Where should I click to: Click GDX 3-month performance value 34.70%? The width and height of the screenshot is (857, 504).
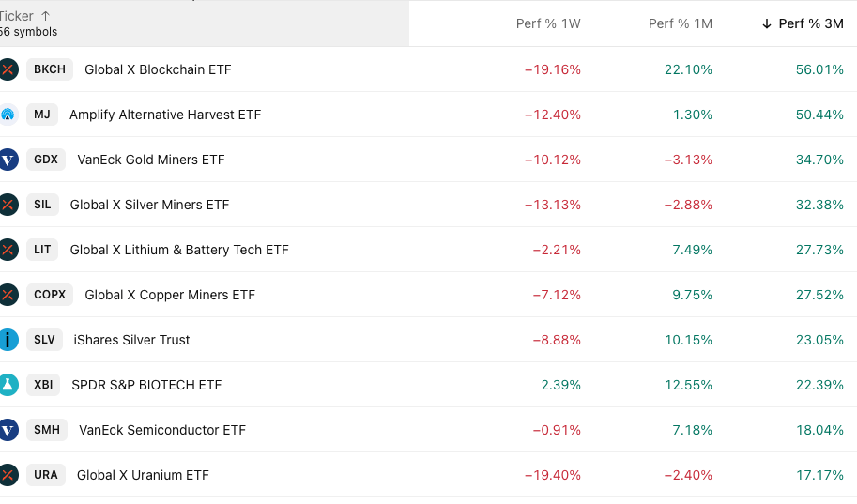click(819, 160)
